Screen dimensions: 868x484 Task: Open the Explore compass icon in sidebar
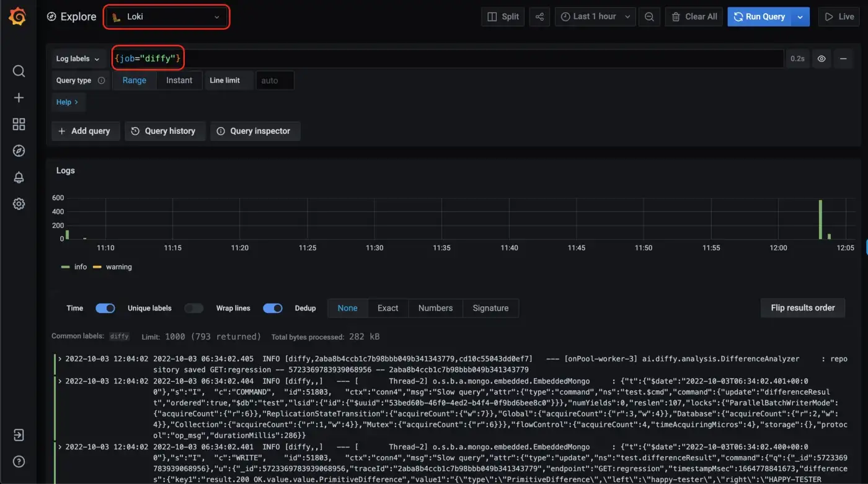coord(19,151)
